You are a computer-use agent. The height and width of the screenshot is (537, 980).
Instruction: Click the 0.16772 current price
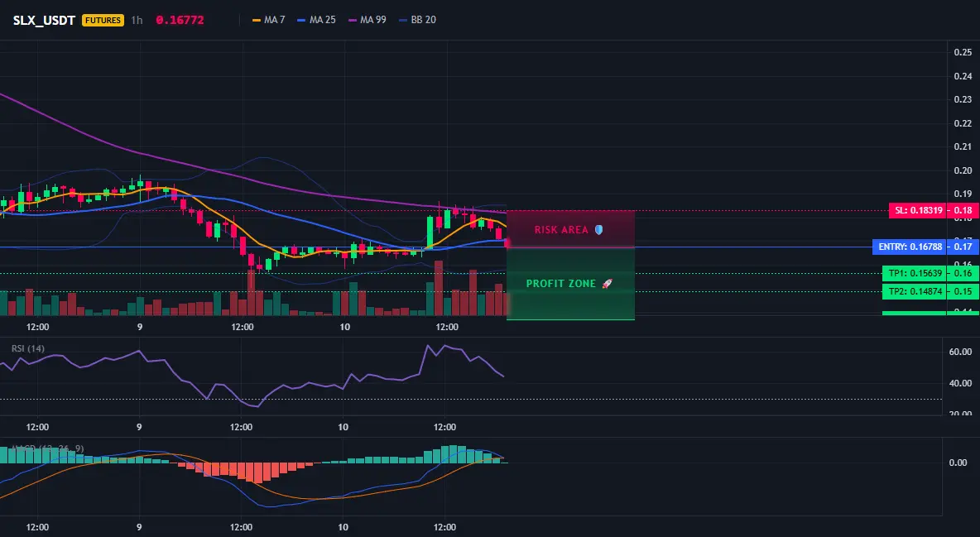(180, 20)
